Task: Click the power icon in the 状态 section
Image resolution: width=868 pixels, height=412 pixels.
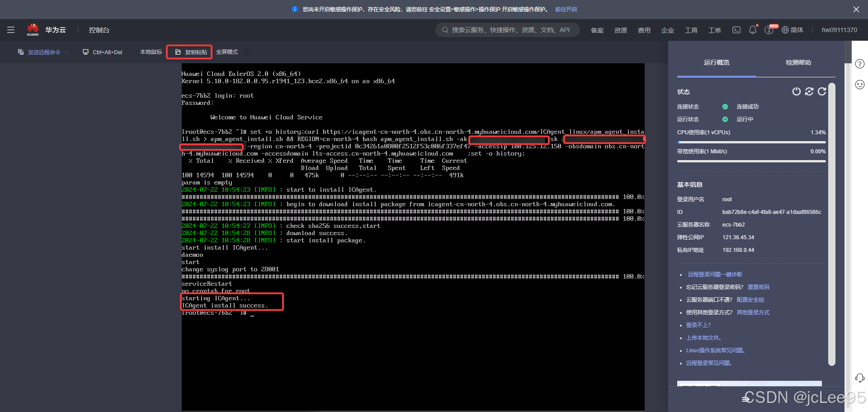Action: pyautogui.click(x=797, y=91)
